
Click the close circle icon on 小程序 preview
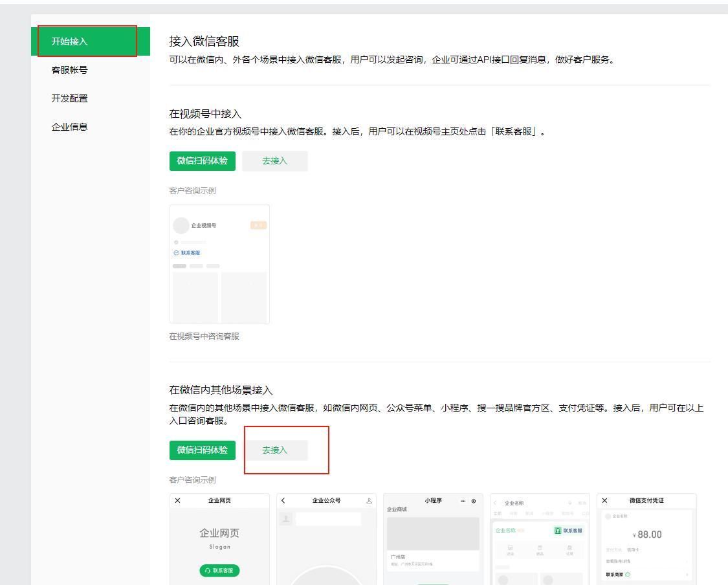[x=472, y=501]
